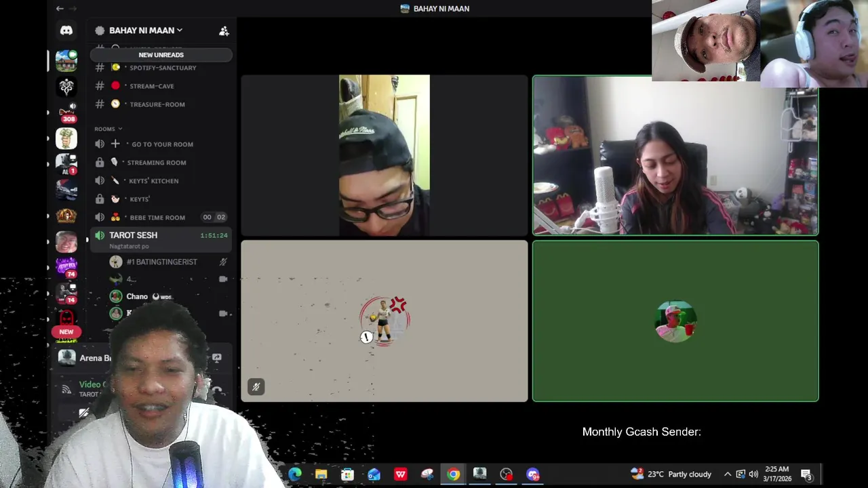Screen dimensions: 868x488
Task: Open Snipping Tool from taskbar
Action: click(427, 474)
